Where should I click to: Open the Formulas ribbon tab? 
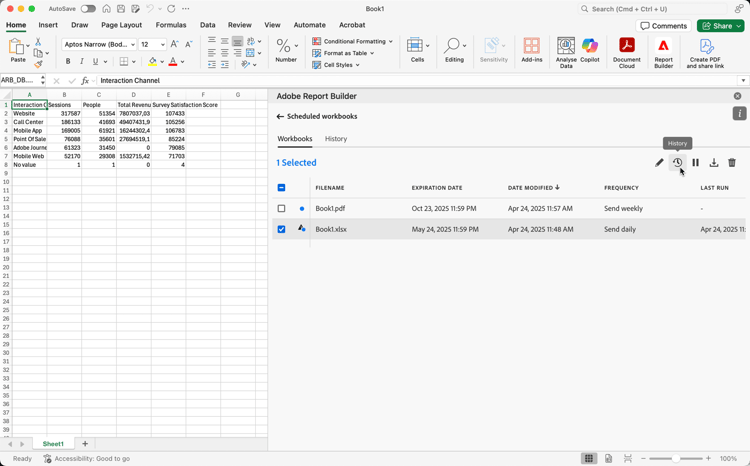(x=171, y=25)
